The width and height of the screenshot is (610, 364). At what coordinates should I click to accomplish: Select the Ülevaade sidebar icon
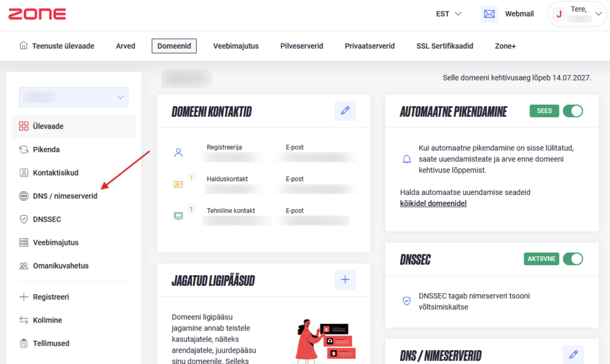[x=23, y=126]
